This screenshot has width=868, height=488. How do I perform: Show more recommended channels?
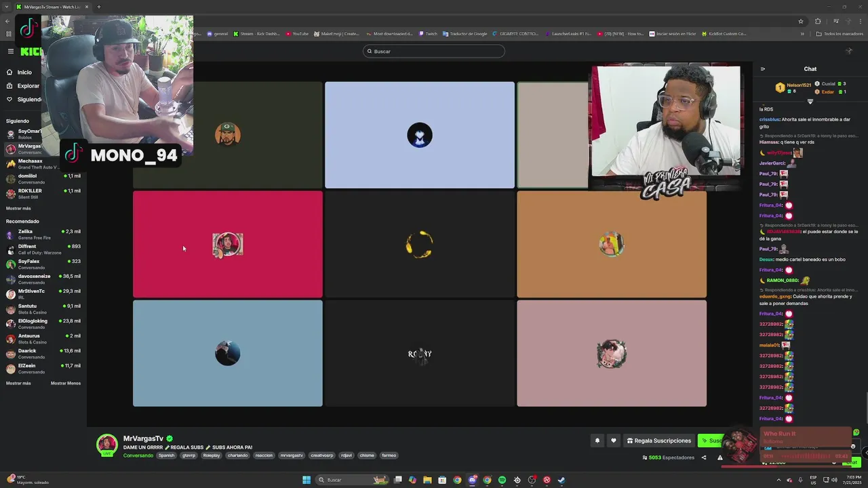pyautogui.click(x=18, y=383)
